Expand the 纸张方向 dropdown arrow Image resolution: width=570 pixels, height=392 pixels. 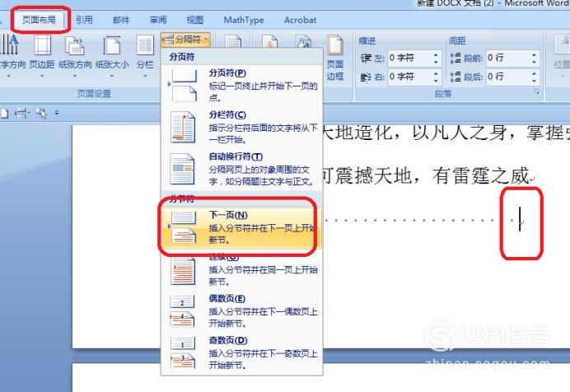(x=75, y=77)
